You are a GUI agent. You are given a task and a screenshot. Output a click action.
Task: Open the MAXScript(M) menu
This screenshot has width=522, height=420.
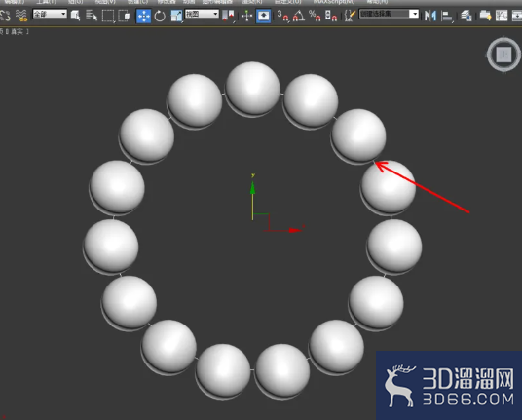tap(334, 2)
